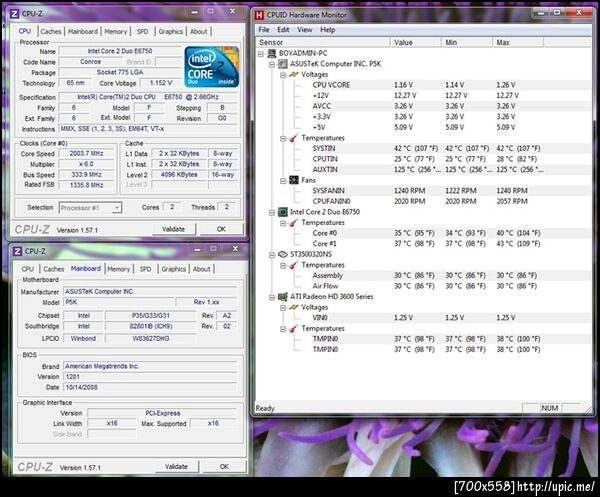Screen dimensions: 600x497
Task: Select the Air Flow temperature row
Action: coord(423,286)
